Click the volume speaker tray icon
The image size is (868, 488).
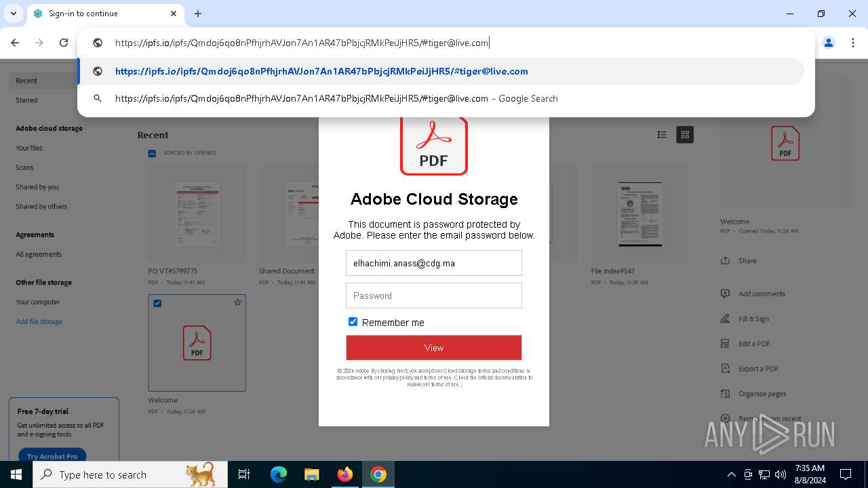click(781, 474)
